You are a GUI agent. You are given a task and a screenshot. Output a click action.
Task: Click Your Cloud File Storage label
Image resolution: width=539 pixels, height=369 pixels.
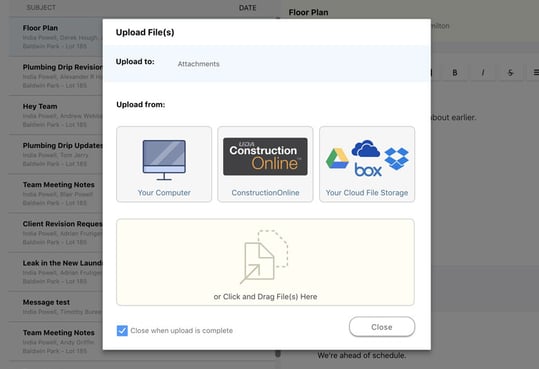pos(367,193)
